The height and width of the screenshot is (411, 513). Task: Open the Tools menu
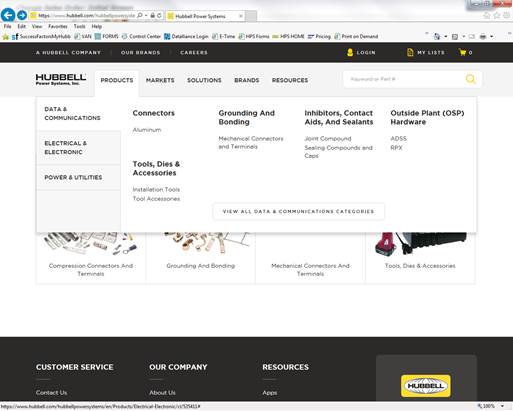tap(79, 26)
